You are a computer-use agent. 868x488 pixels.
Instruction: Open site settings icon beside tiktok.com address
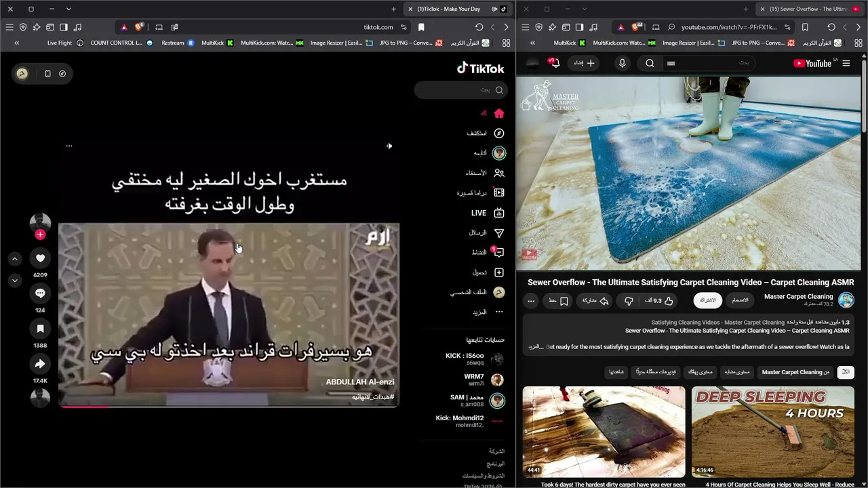click(403, 27)
